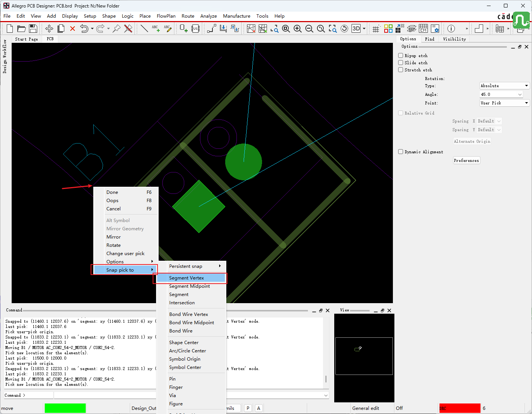Viewport: 532px width, 414px height.
Task: Click the red X Delete icon
Action: (x=73, y=29)
